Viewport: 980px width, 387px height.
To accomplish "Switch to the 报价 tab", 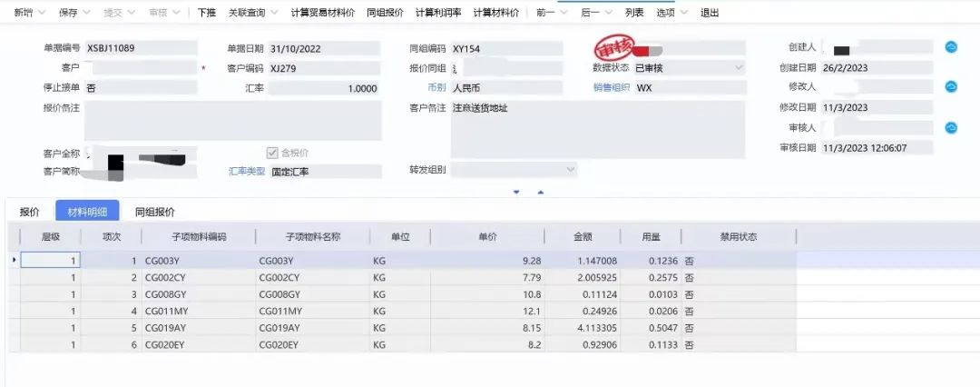I will coord(29,212).
